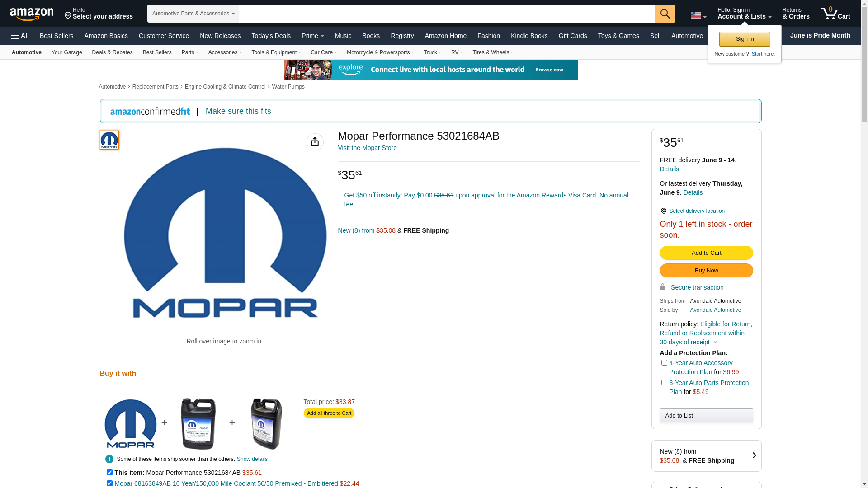Expand the return policy details chevron
The height and width of the screenshot is (488, 868).
tap(715, 343)
